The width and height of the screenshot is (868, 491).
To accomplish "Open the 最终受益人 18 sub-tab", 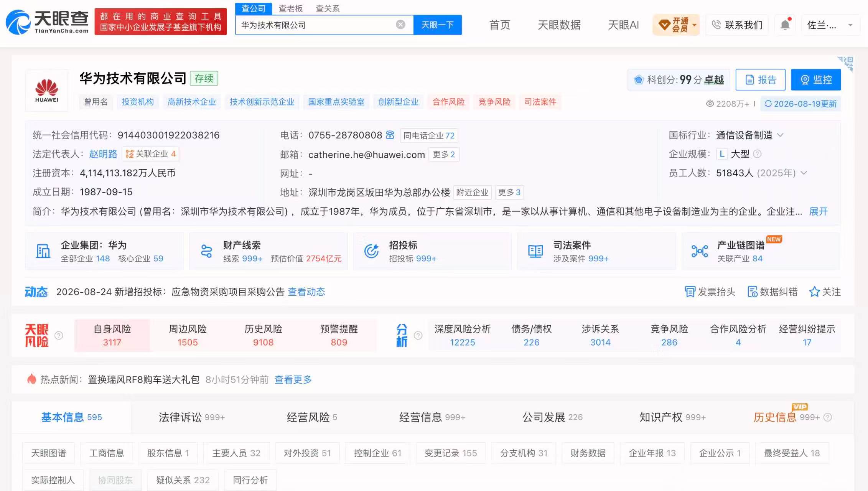I will (792, 453).
